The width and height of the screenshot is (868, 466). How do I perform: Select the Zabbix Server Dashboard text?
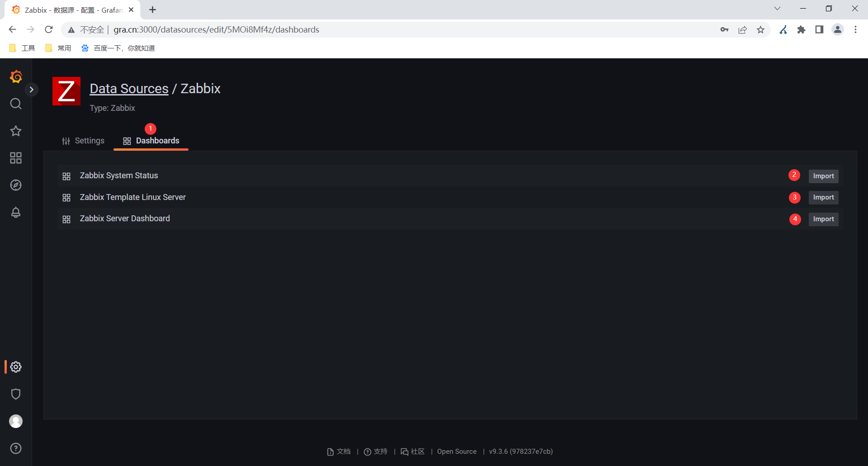(125, 219)
